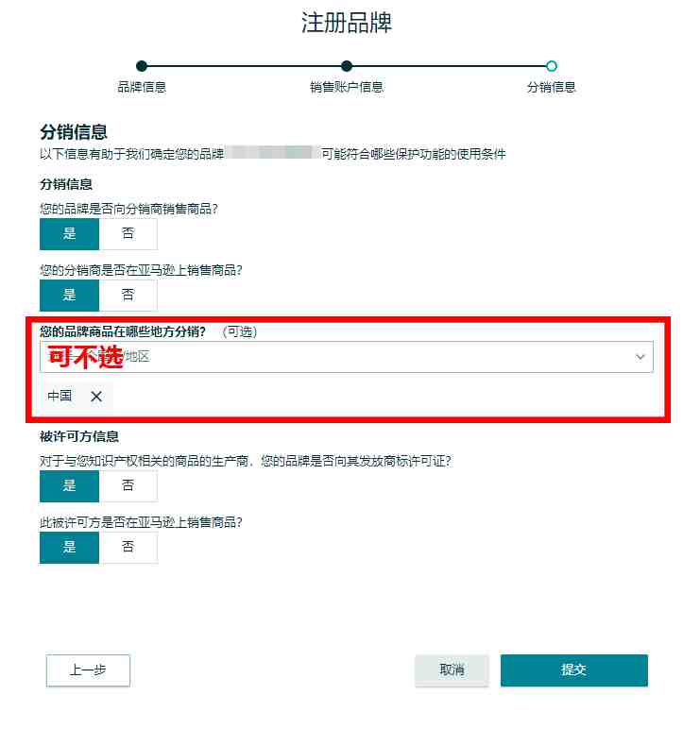Select 是 for selling to distributors
This screenshot has width=700, height=746.
[70, 234]
